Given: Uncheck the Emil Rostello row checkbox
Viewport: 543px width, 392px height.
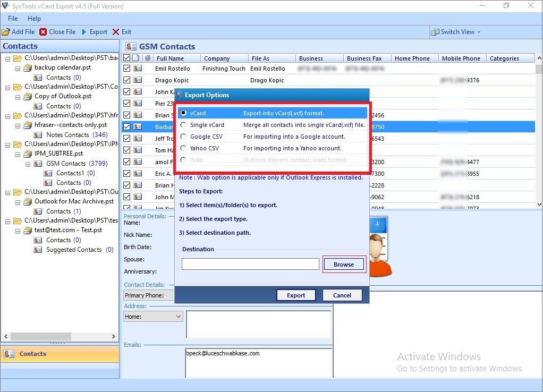Looking at the screenshot, I should (x=127, y=69).
